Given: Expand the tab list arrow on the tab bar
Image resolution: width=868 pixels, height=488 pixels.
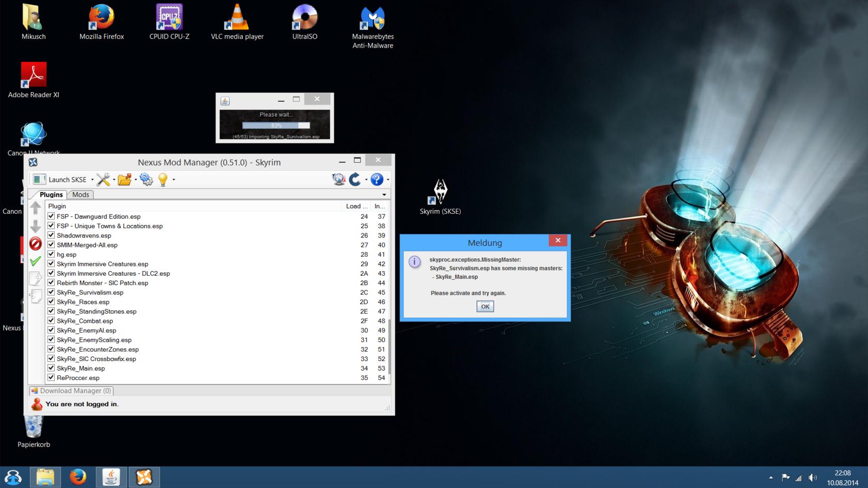Looking at the screenshot, I should click(x=384, y=195).
